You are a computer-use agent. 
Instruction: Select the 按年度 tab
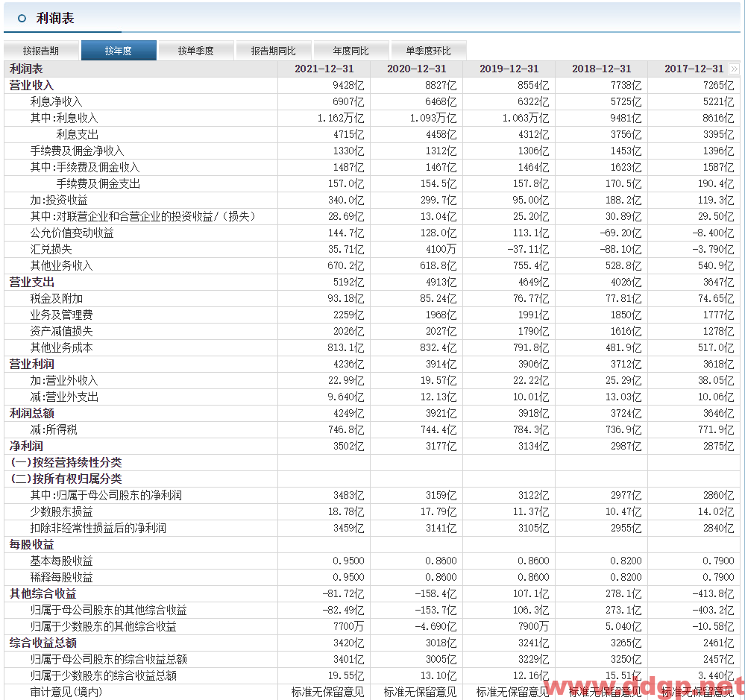coord(119,51)
